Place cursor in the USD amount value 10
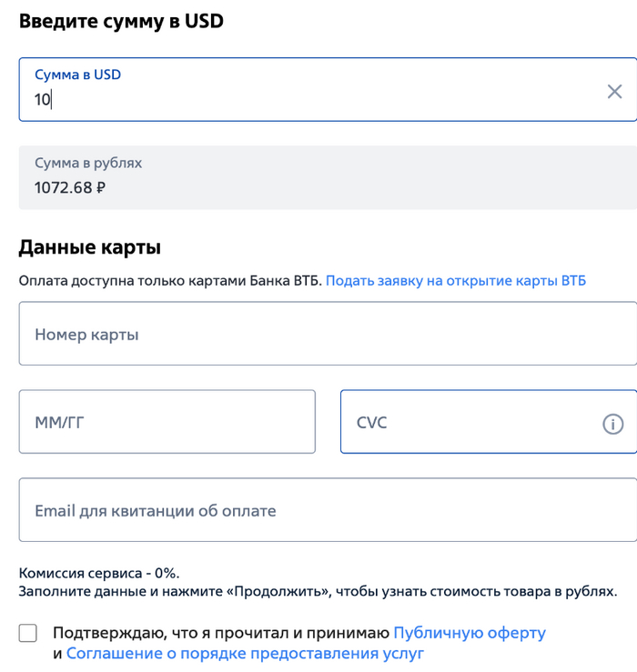This screenshot has width=637, height=672. click(43, 100)
